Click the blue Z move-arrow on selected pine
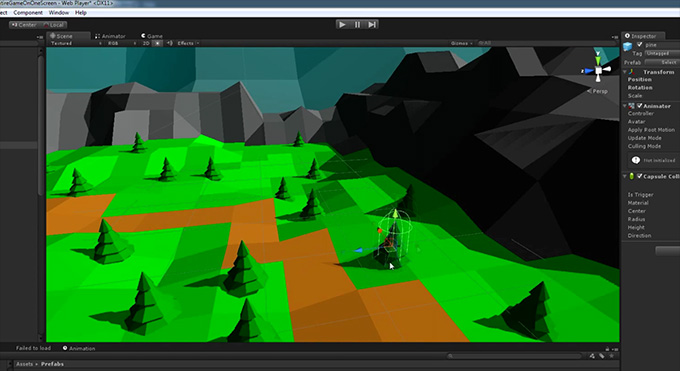 pyautogui.click(x=358, y=250)
